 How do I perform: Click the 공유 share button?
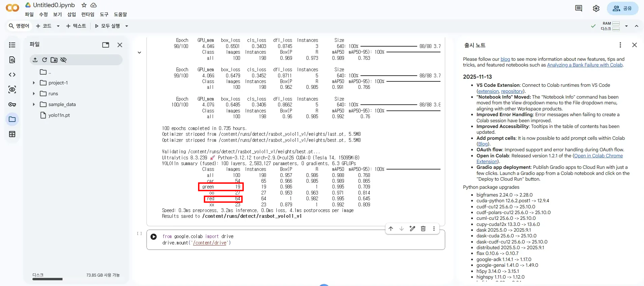click(622, 8)
